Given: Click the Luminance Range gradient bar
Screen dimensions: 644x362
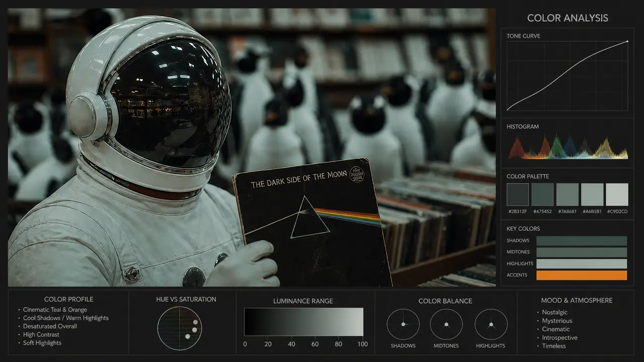Looking at the screenshot, I should (x=303, y=322).
